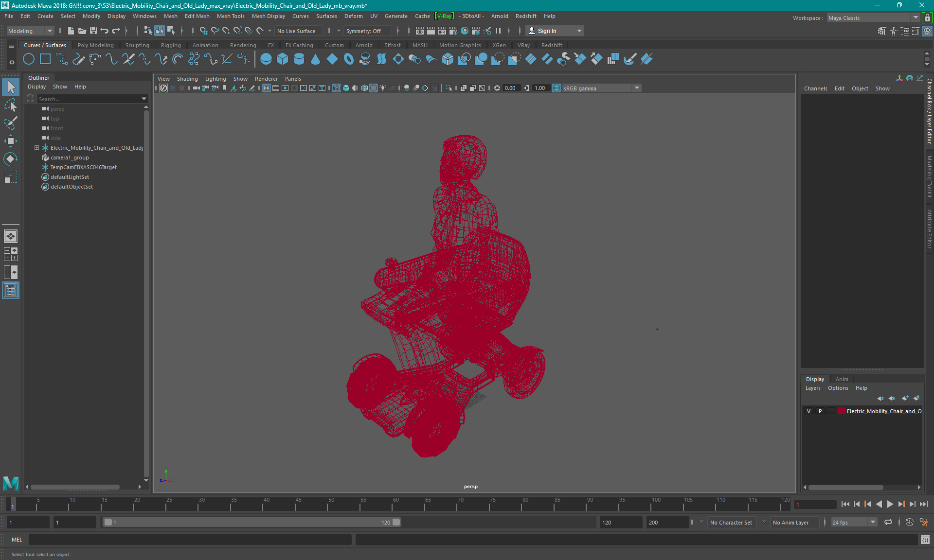
Task: Click the No Live Surface field
Action: [x=299, y=31]
